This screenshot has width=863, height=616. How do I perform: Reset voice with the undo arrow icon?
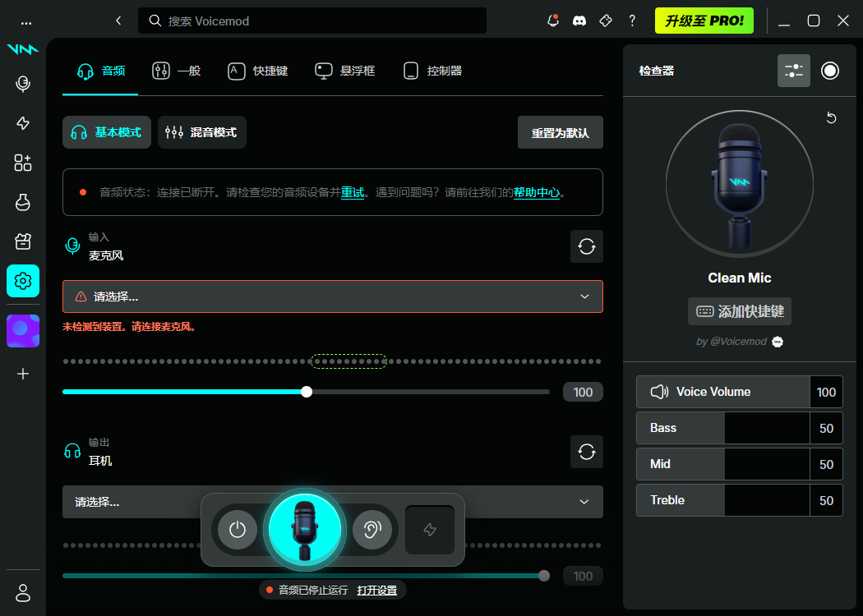click(831, 118)
